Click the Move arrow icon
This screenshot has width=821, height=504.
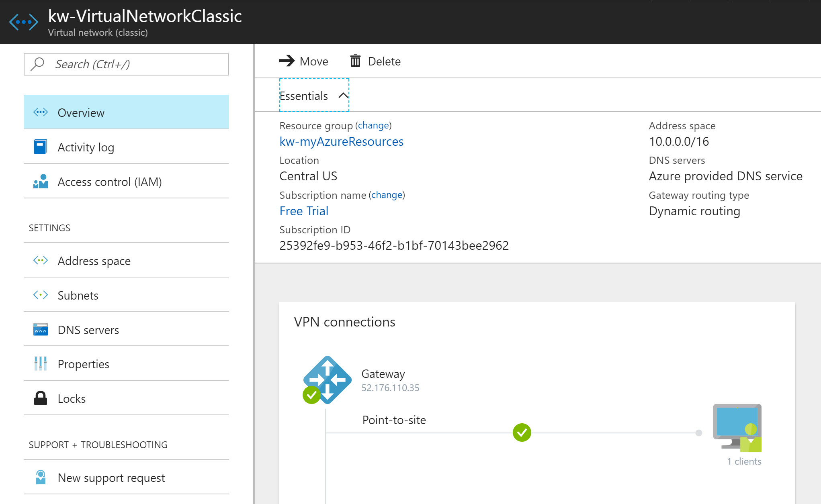287,61
